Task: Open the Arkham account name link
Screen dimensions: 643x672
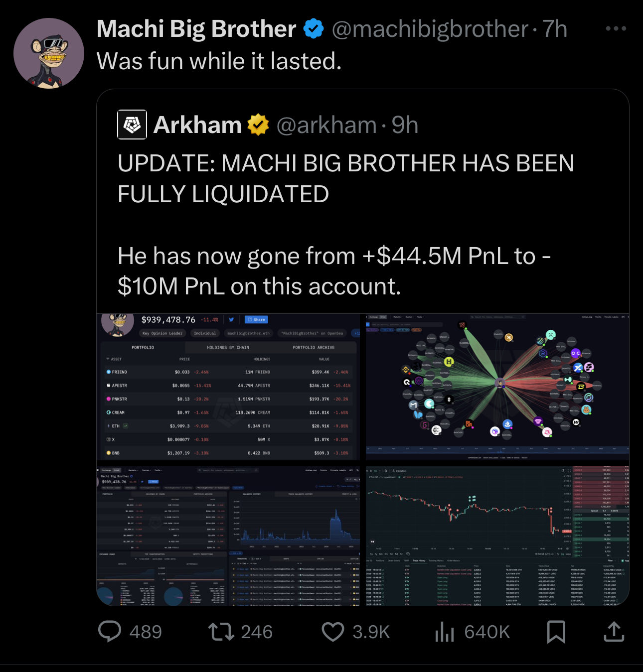Action: 197,125
